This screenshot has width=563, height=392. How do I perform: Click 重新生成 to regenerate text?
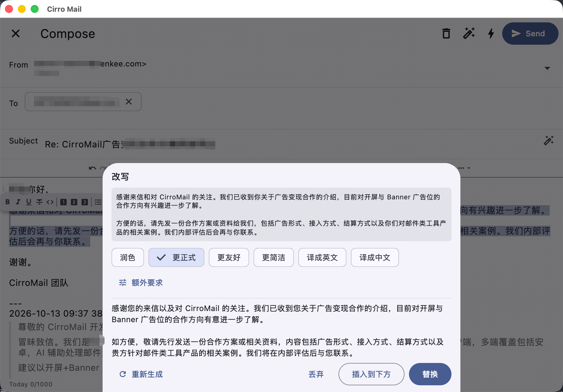click(141, 374)
